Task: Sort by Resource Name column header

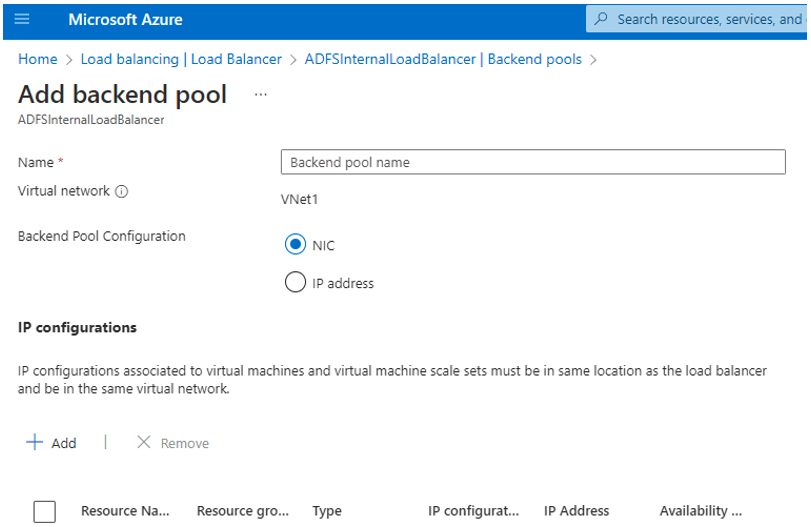Action: pyautogui.click(x=125, y=511)
